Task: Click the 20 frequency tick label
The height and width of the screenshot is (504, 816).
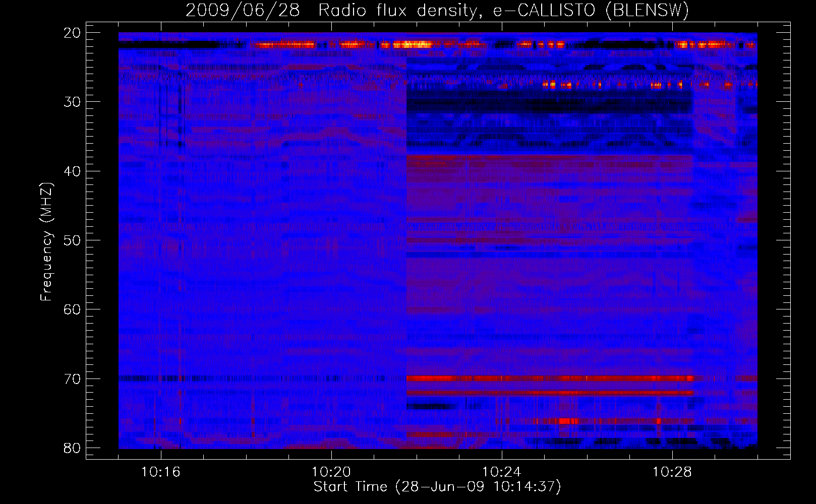Action: click(x=73, y=33)
